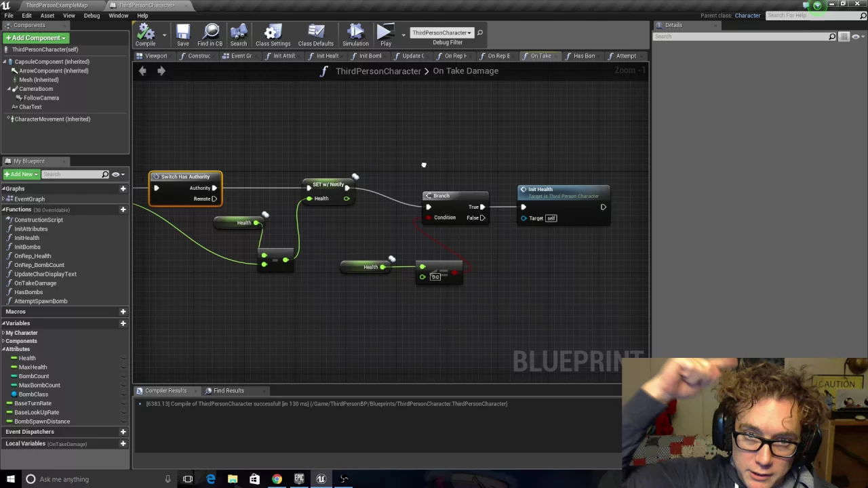The height and width of the screenshot is (488, 868).
Task: Open the OnTakeDamage function in list
Action: [x=35, y=283]
